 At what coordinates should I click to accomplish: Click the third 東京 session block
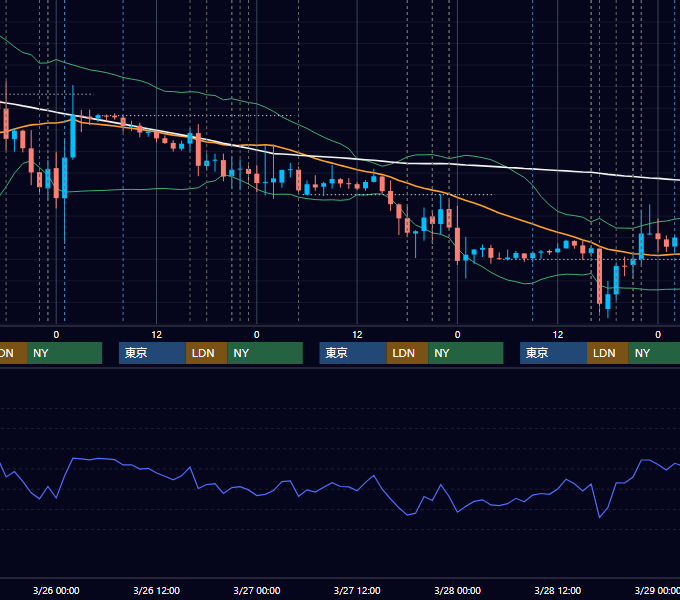pyautogui.click(x=553, y=353)
